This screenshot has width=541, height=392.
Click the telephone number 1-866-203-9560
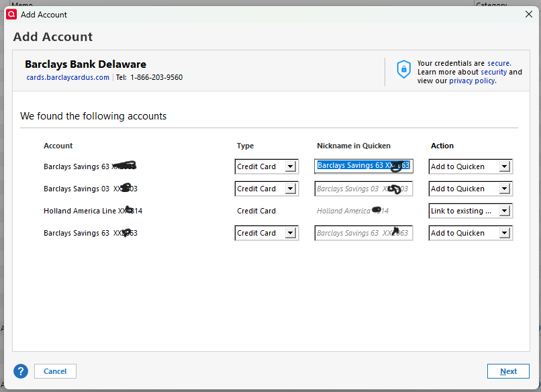pos(156,77)
